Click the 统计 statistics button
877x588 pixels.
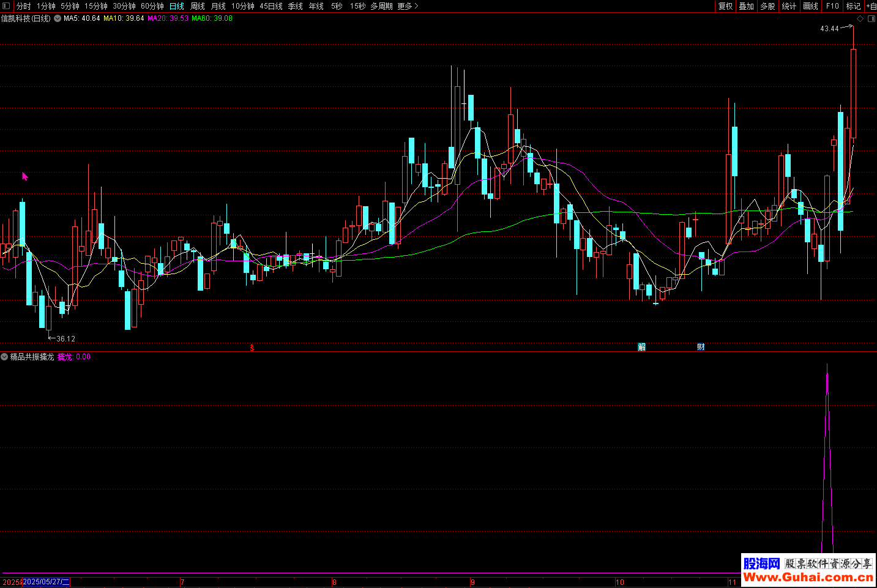789,6
